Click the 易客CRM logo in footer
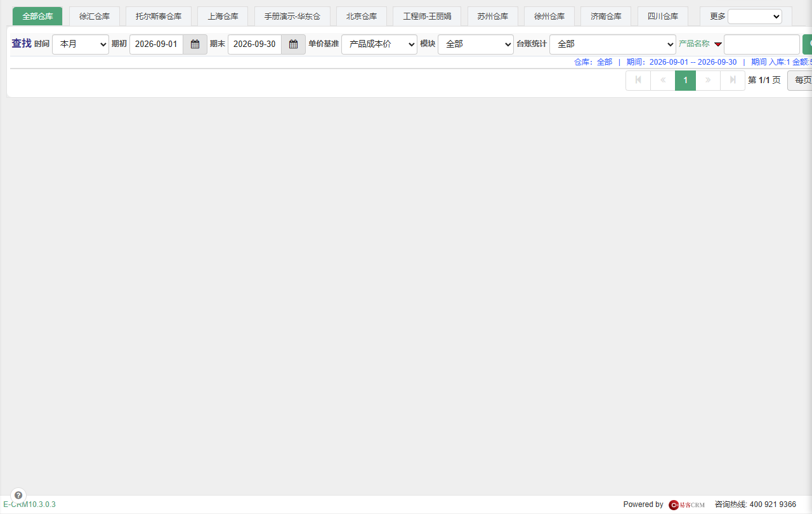The width and height of the screenshot is (812, 514). pos(687,504)
